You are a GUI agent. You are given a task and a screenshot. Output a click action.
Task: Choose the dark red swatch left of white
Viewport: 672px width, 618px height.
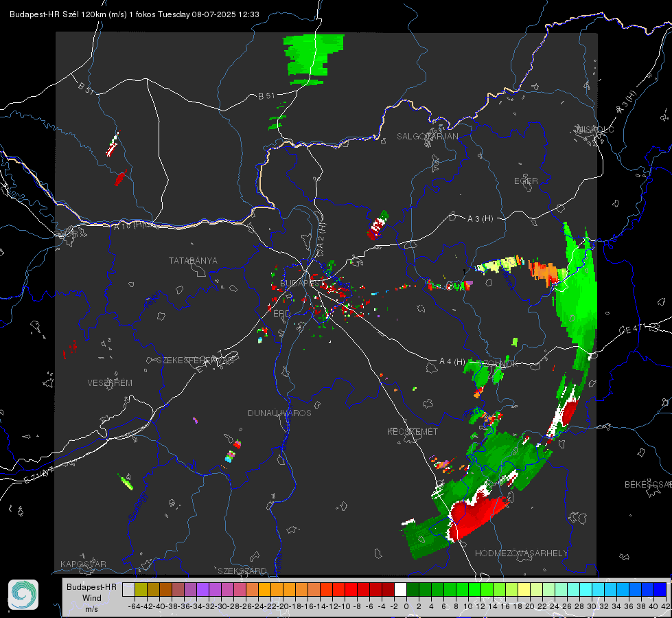tap(388, 589)
